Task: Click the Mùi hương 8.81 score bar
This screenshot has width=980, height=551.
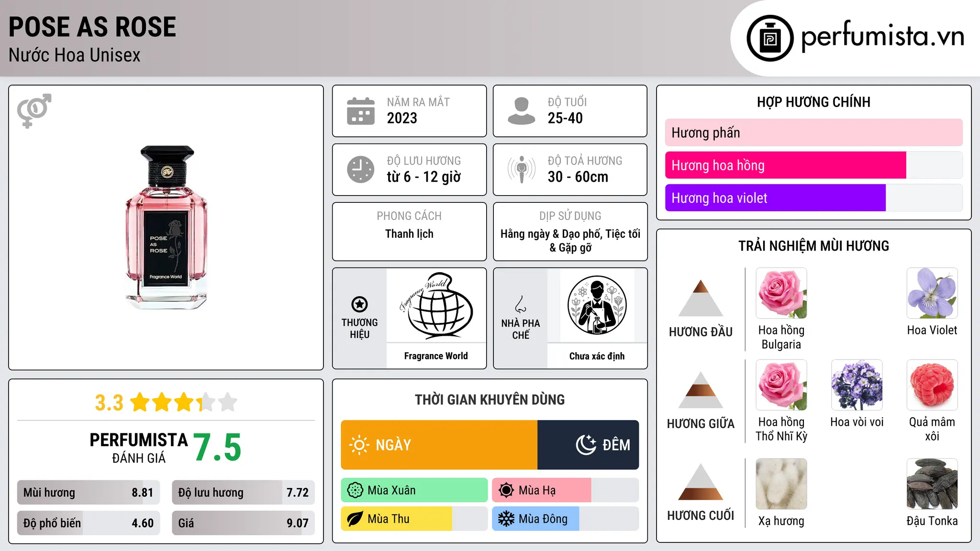Action: point(89,492)
